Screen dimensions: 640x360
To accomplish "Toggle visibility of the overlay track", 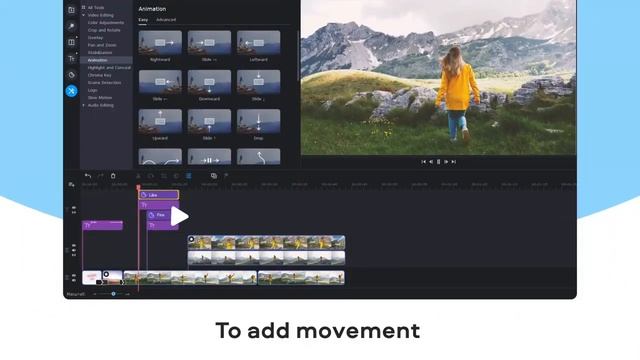I will [74, 246].
